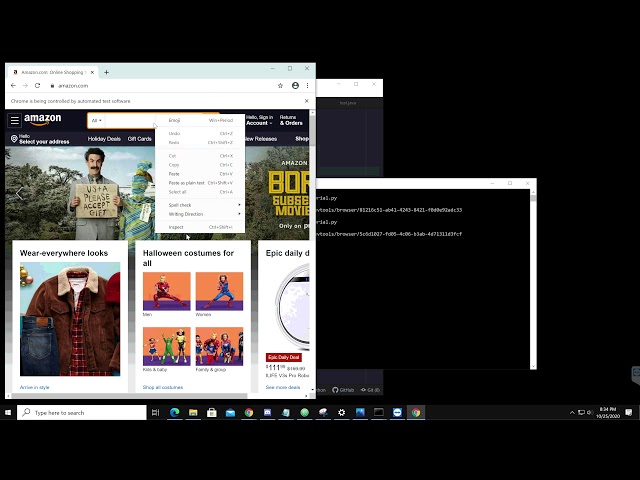Show the previous hero banner slide
This screenshot has height=480, width=640.
click(19, 193)
